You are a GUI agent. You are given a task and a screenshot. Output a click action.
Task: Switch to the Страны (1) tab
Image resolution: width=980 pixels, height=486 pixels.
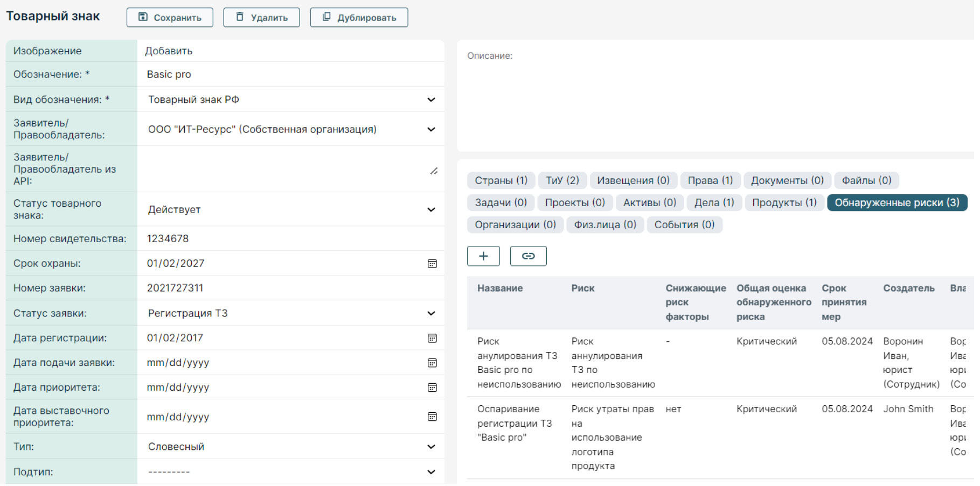click(x=501, y=181)
